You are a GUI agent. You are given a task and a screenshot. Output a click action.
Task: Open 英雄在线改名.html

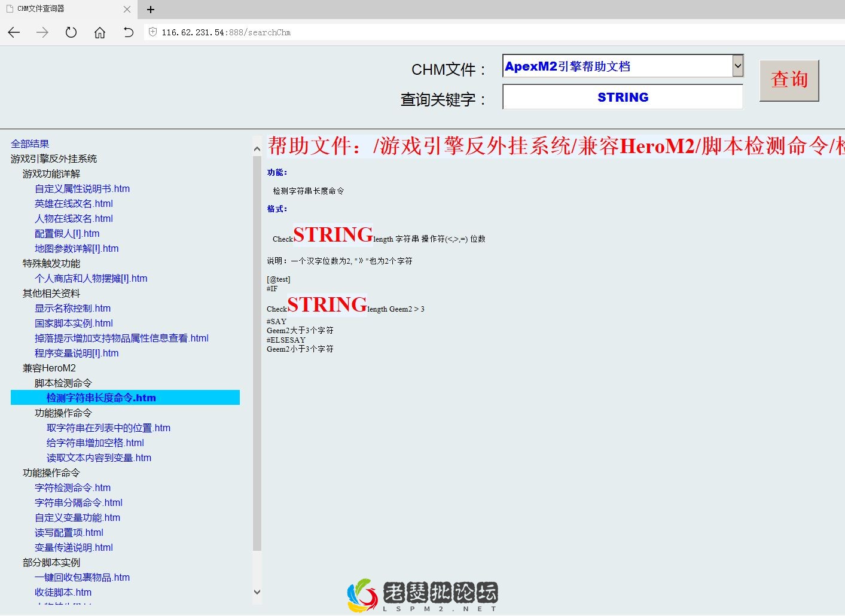tap(74, 203)
